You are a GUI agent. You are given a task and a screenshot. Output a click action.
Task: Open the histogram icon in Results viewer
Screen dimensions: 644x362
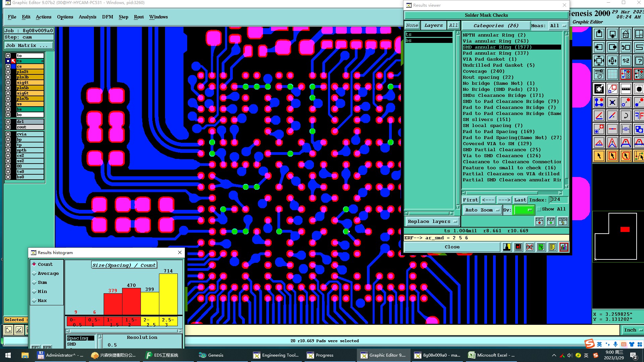pos(563,247)
